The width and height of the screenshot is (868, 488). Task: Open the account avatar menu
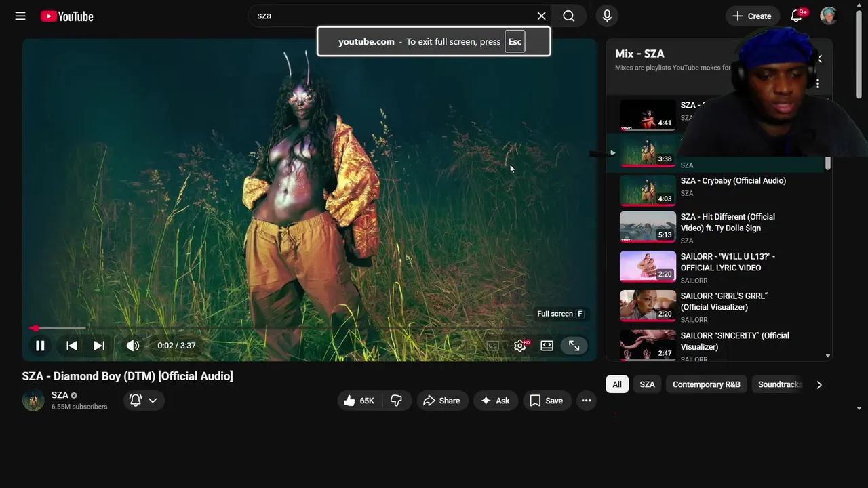(829, 16)
